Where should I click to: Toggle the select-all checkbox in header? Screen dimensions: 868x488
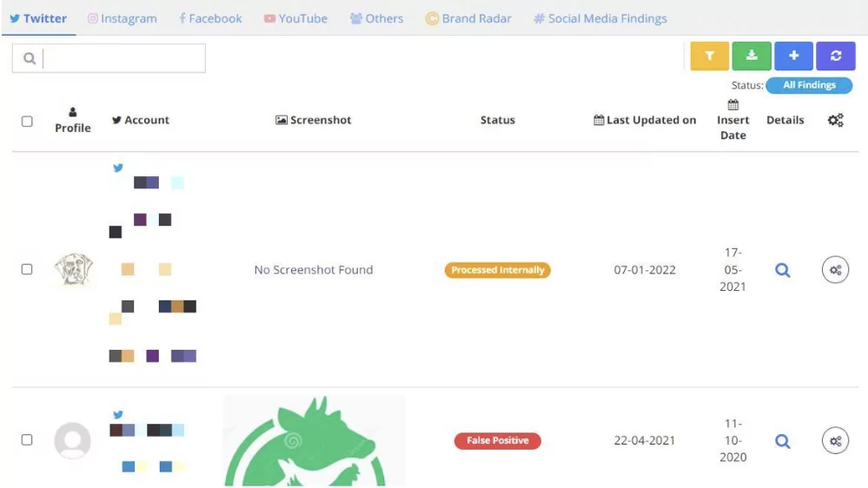[27, 122]
